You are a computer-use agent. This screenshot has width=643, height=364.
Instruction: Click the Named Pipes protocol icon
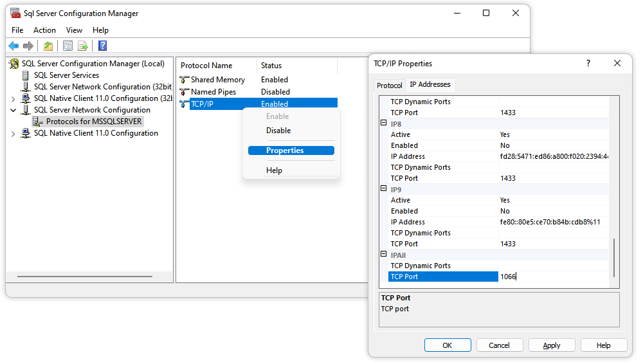pos(184,92)
